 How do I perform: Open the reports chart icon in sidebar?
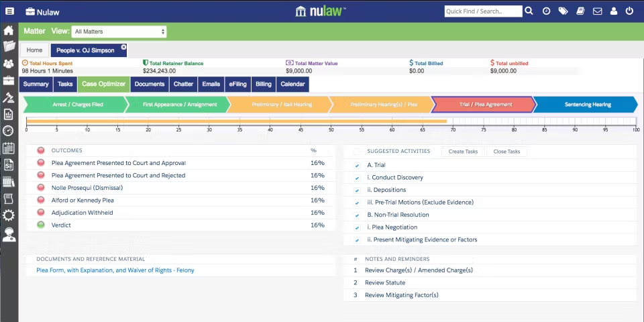[9, 114]
